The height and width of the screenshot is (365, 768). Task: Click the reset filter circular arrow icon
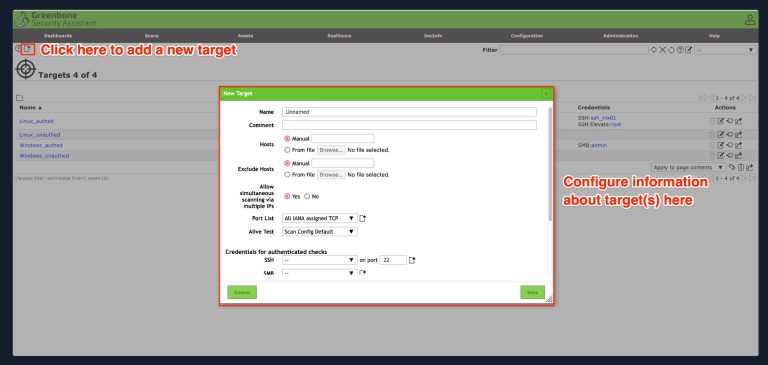(x=672, y=50)
